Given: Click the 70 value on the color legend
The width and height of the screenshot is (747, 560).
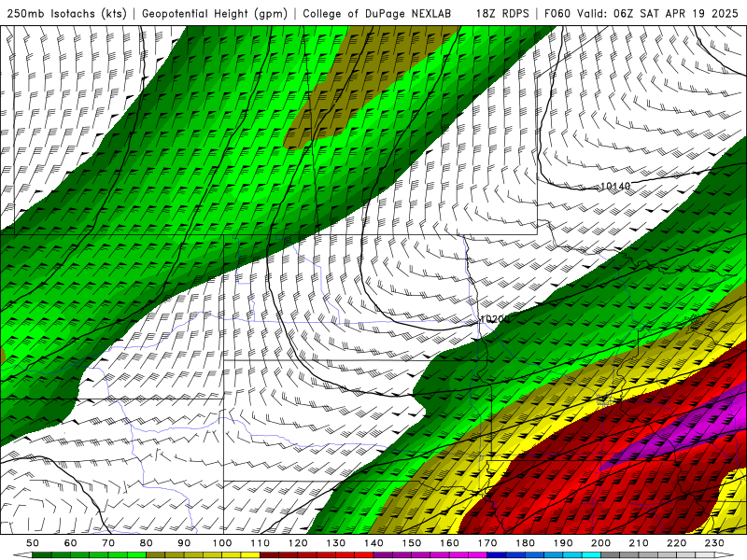Looking at the screenshot, I should pyautogui.click(x=108, y=543).
